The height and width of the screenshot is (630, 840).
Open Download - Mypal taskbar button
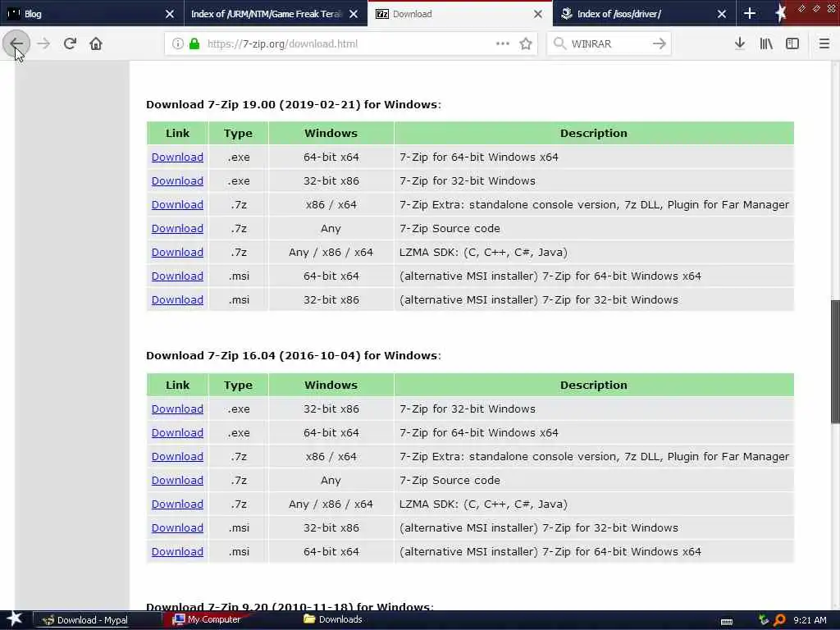[98, 620]
